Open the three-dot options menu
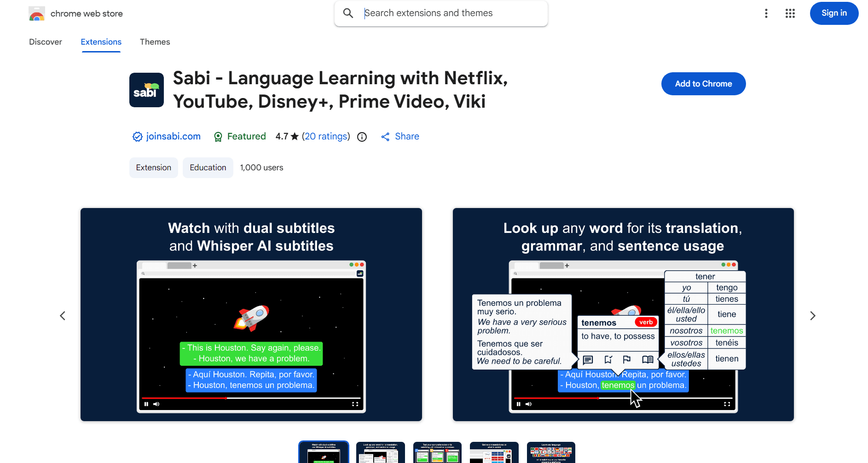The width and height of the screenshot is (868, 463). click(x=766, y=13)
